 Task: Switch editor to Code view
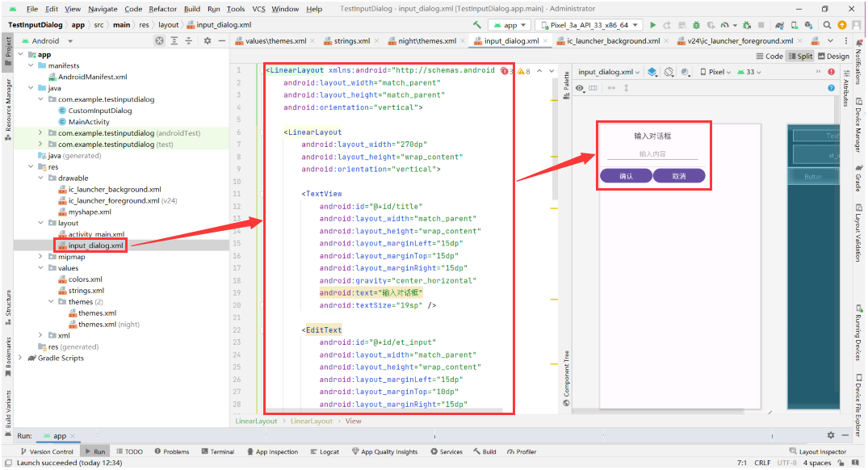(x=769, y=57)
